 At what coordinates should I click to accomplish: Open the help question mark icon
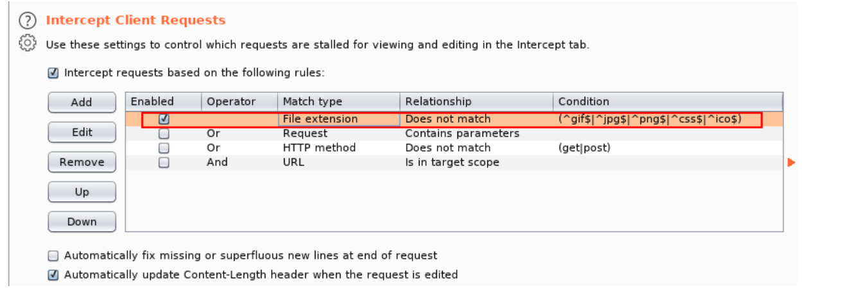[27, 21]
